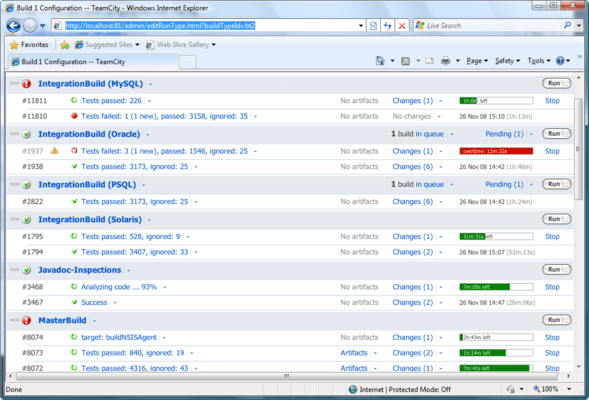Collapse IntegrationBuild (PSQL) section handle
Viewport: 589px width, 400px height.
point(14,184)
